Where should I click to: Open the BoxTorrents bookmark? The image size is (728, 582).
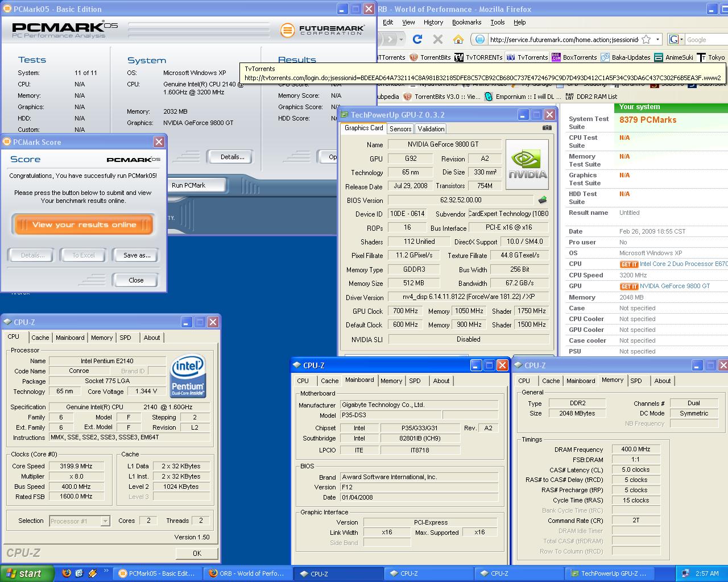point(574,57)
